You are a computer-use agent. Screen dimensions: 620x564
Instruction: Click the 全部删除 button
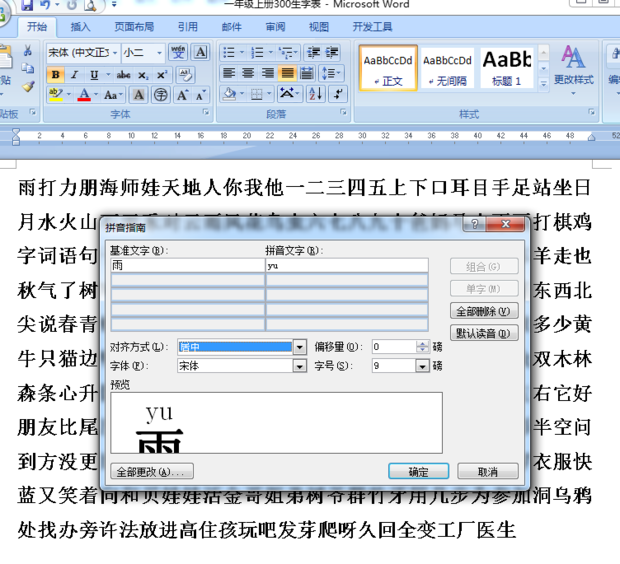tap(484, 311)
